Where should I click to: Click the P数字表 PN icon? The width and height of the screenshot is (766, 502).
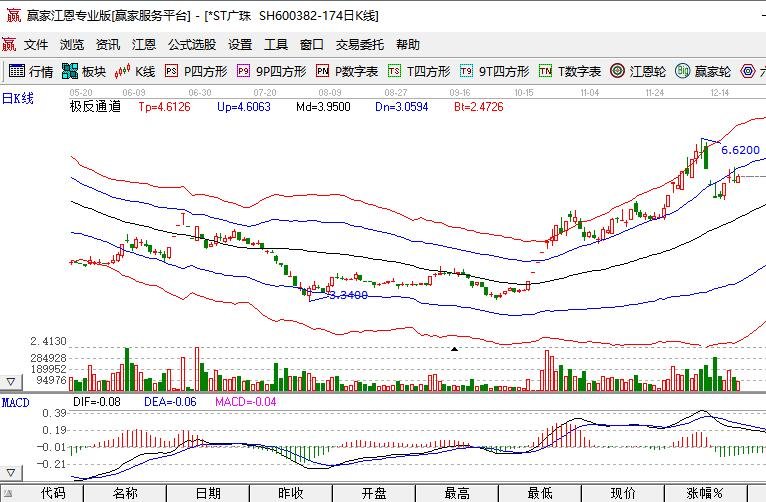tap(322, 71)
